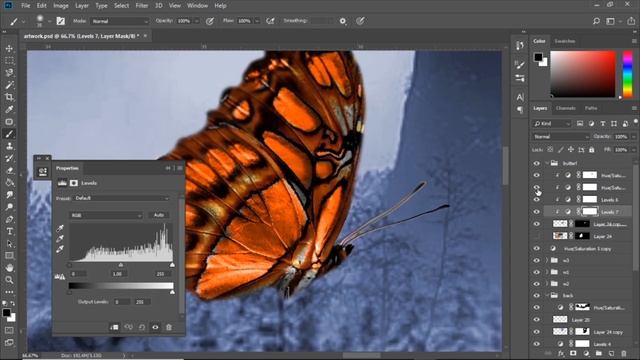The height and width of the screenshot is (360, 640).
Task: Open the Window menu
Action: click(197, 6)
